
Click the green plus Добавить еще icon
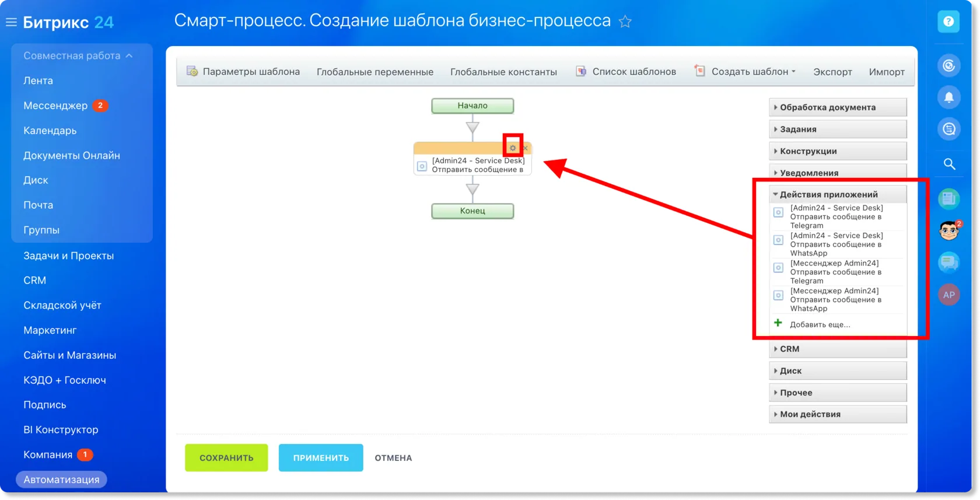tap(778, 323)
